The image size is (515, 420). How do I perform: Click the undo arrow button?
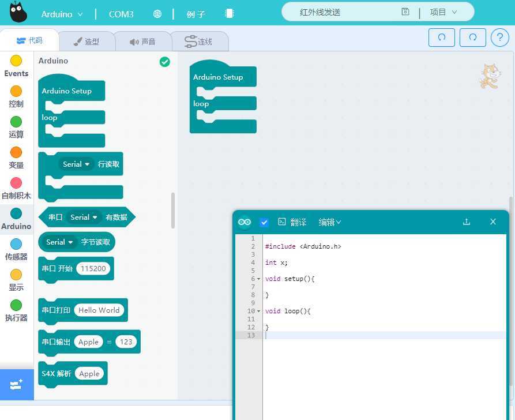(441, 37)
